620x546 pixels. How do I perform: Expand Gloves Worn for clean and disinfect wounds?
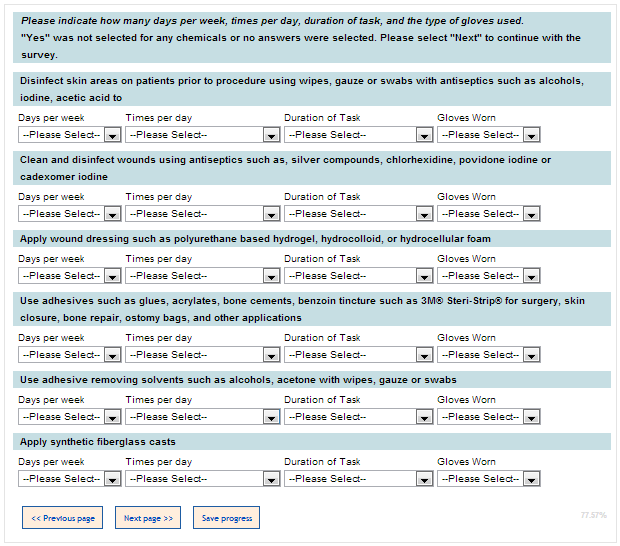pos(488,214)
